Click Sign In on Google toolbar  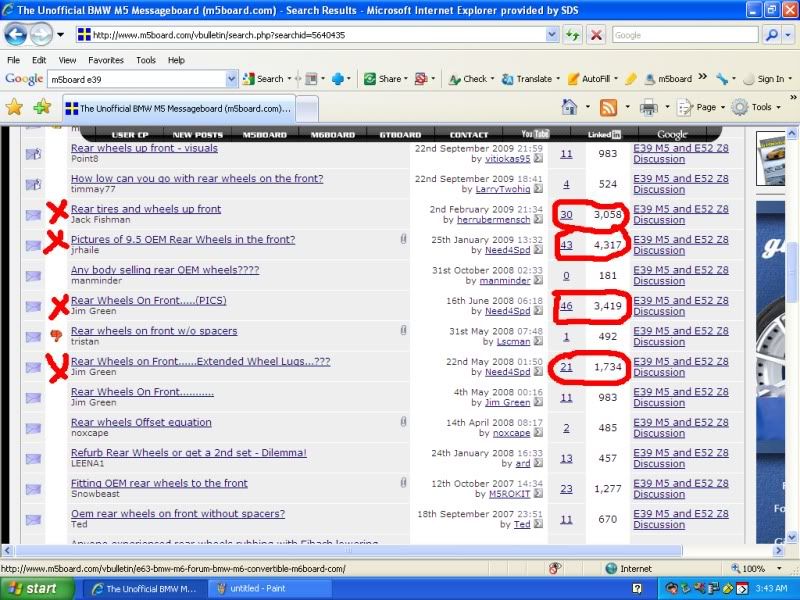pyautogui.click(x=764, y=79)
